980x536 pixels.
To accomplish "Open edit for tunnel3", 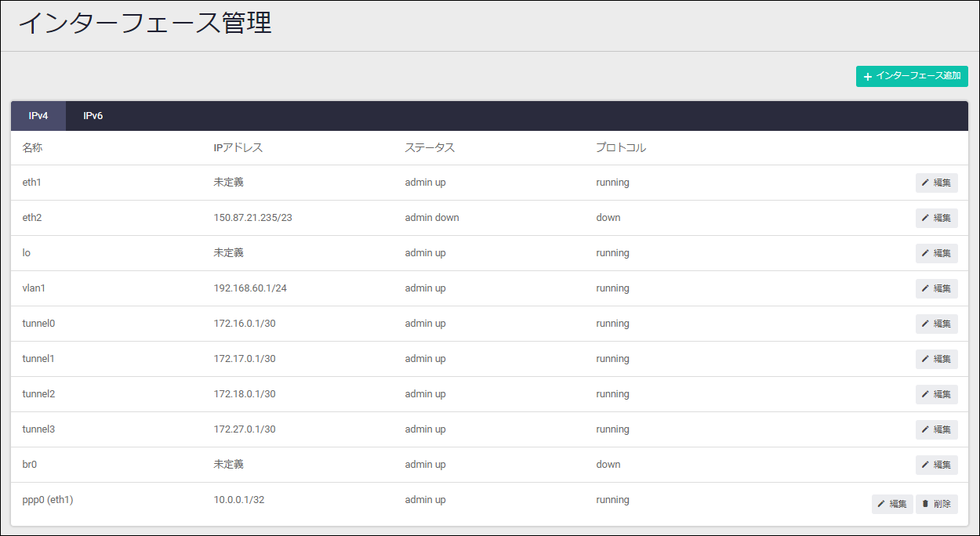I will pyautogui.click(x=936, y=429).
